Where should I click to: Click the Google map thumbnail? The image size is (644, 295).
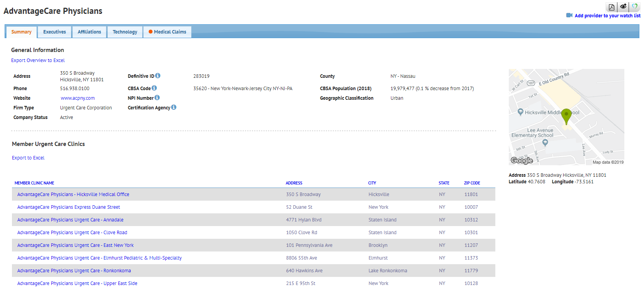tap(566, 117)
